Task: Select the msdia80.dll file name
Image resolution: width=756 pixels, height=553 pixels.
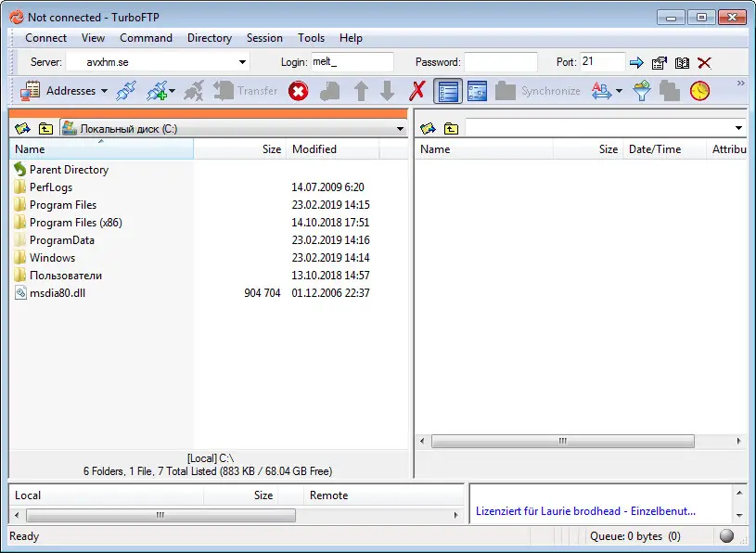Action: tap(58, 292)
